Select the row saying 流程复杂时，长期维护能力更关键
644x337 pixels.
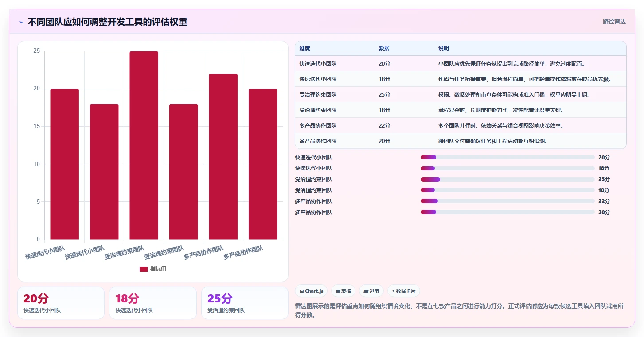point(461,110)
